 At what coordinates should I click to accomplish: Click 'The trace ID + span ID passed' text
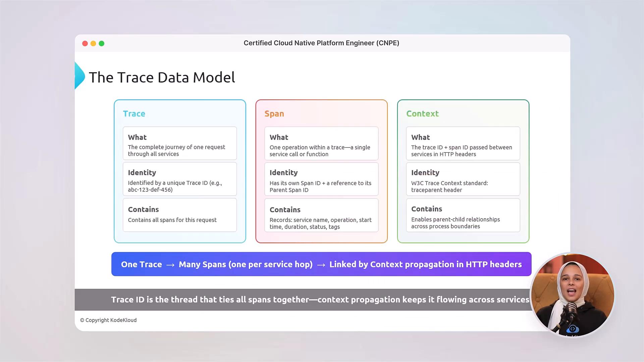pyautogui.click(x=448, y=147)
